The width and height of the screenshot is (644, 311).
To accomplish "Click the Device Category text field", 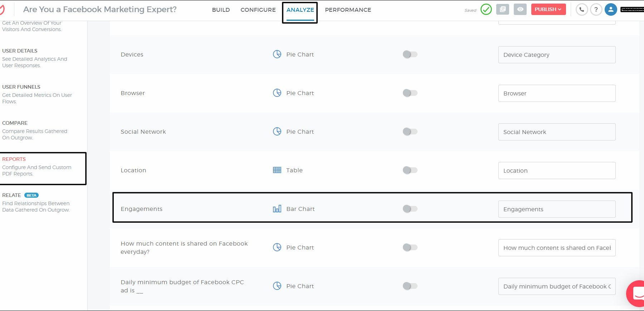I will coord(557,55).
